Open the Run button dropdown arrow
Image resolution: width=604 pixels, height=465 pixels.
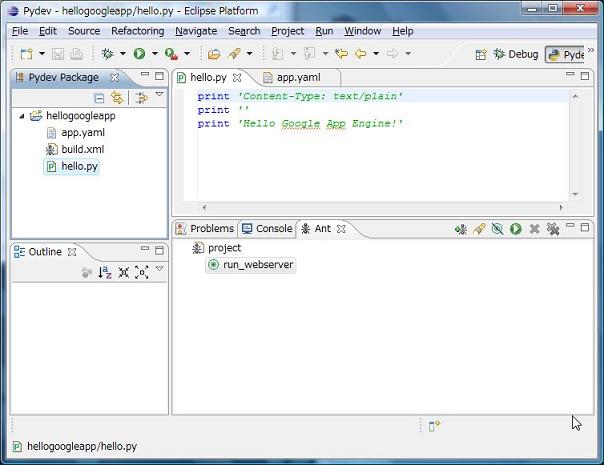[154, 54]
